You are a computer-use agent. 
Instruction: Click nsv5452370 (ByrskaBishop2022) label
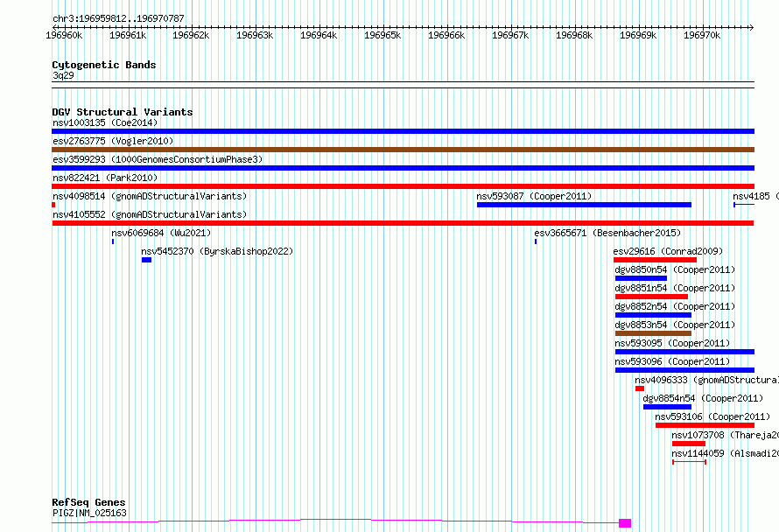point(217,251)
